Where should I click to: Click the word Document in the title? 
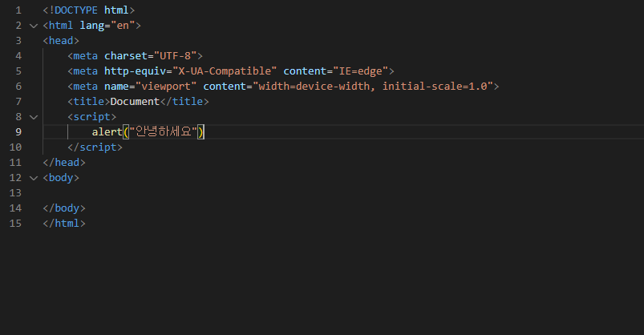135,102
